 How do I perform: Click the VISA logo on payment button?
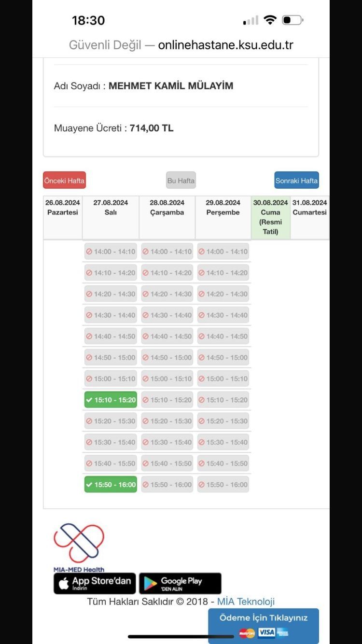coord(266,632)
